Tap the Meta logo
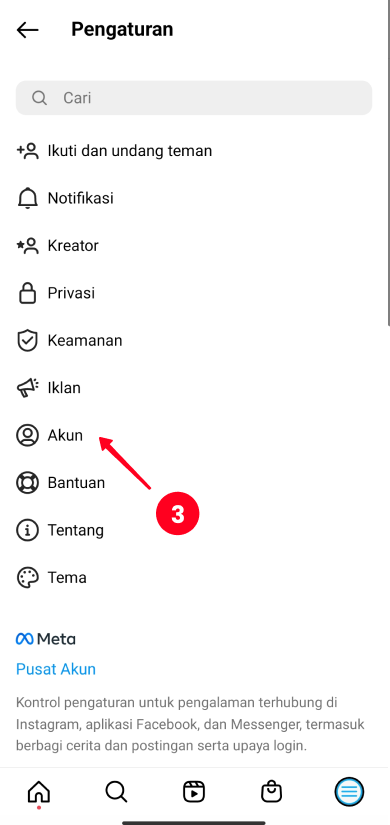 pos(46,639)
